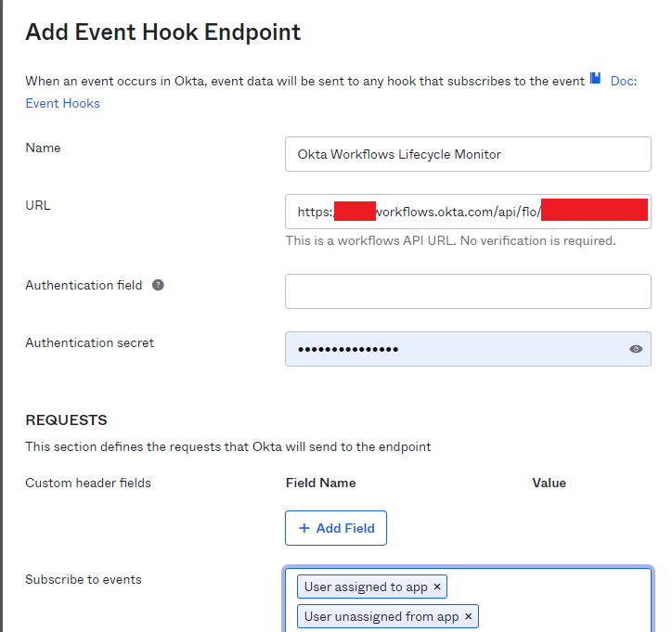
Task: Select the 'User assigned to app' tag
Action: pyautogui.click(x=365, y=587)
